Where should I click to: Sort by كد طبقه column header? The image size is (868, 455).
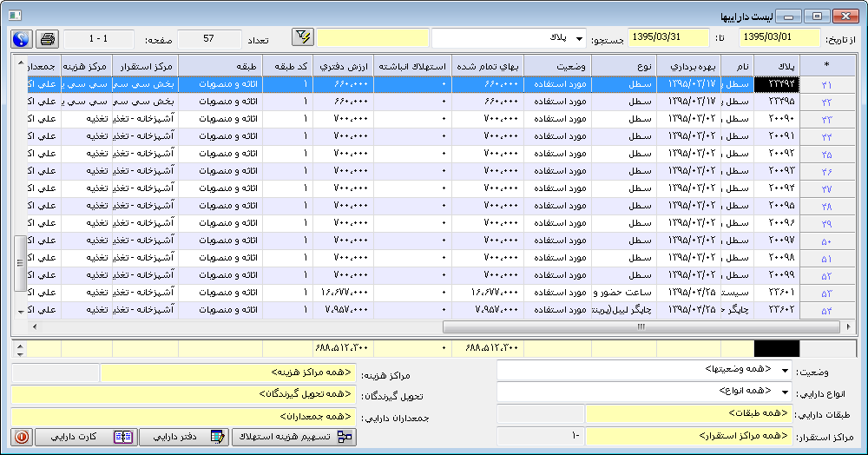coord(288,66)
